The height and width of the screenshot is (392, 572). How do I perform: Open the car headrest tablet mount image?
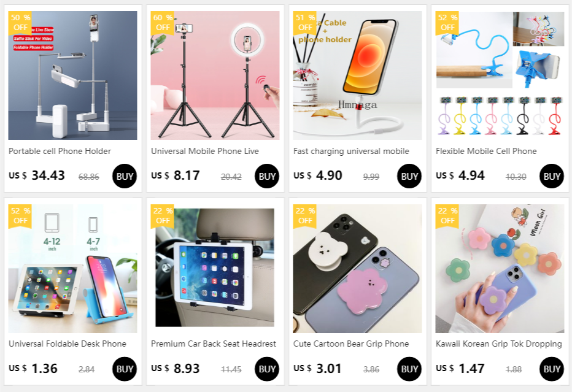point(215,268)
